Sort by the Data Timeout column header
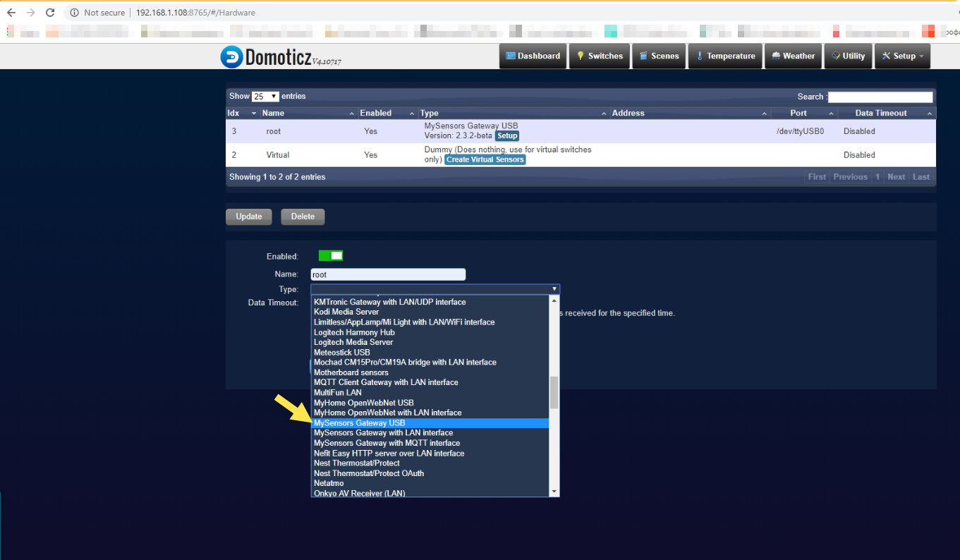The image size is (960, 560). [887, 113]
